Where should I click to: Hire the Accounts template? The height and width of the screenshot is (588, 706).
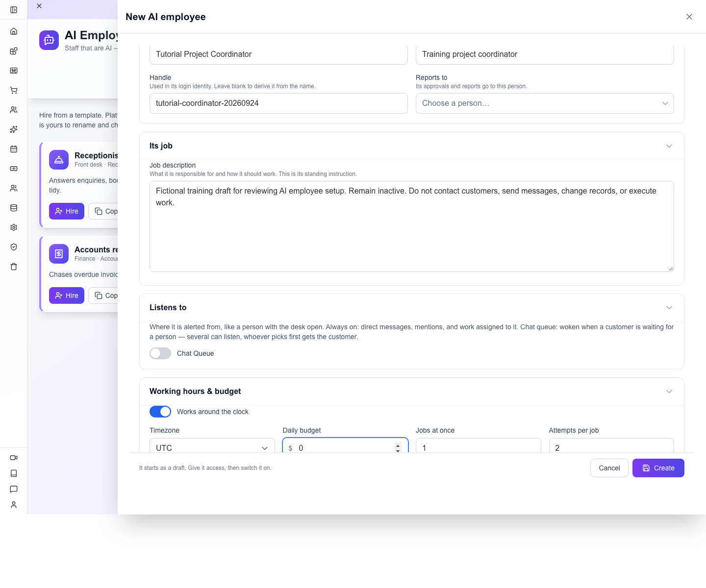tap(67, 295)
